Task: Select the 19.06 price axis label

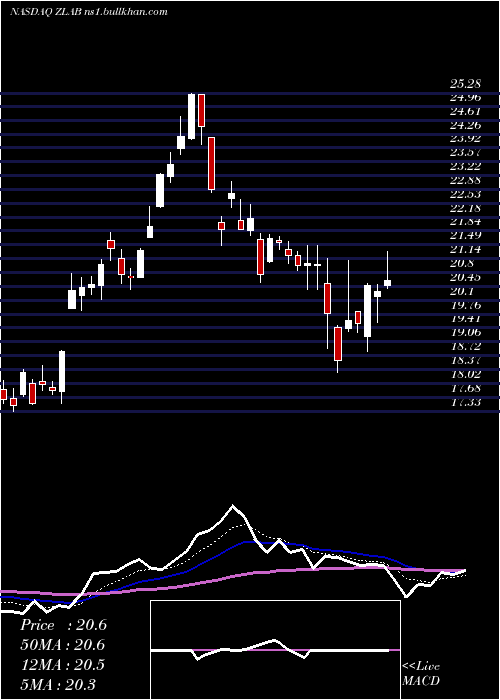Action: coord(464,333)
